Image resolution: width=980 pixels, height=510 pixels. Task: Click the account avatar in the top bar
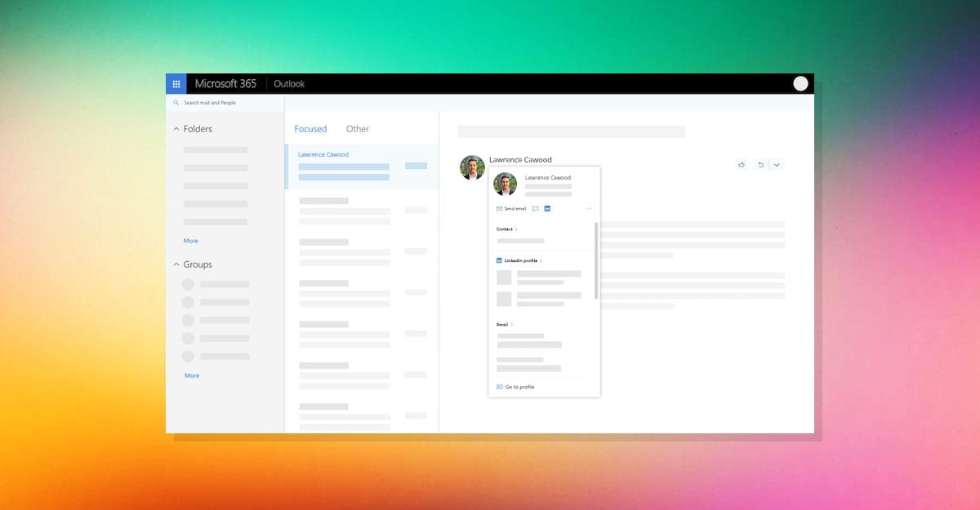pos(800,83)
